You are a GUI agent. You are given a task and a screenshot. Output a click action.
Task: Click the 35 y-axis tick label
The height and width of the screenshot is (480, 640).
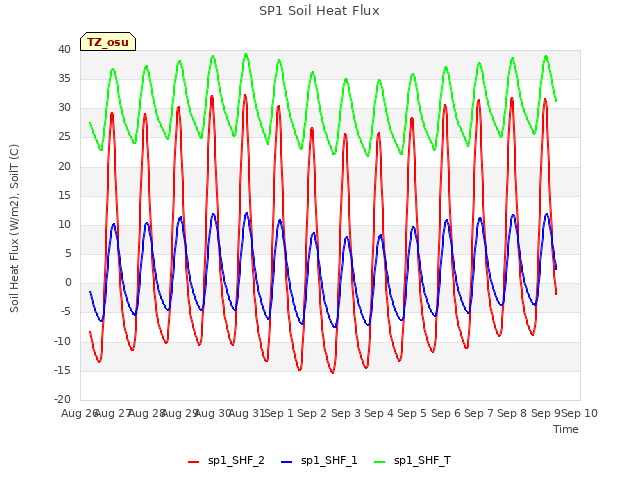[x=64, y=78]
